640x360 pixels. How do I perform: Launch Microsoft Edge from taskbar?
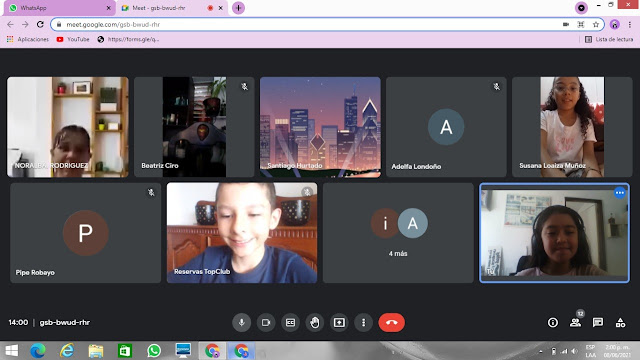point(38,351)
